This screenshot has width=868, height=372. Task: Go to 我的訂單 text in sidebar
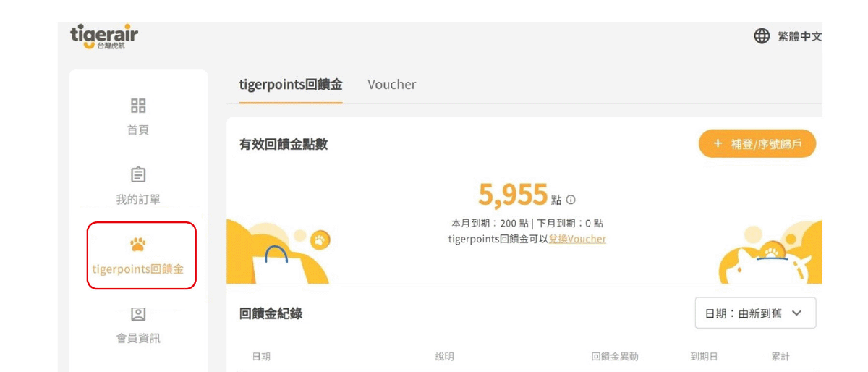(138, 199)
